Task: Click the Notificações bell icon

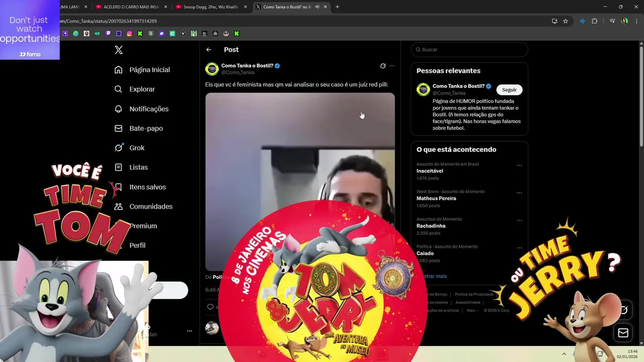Action: [x=118, y=109]
